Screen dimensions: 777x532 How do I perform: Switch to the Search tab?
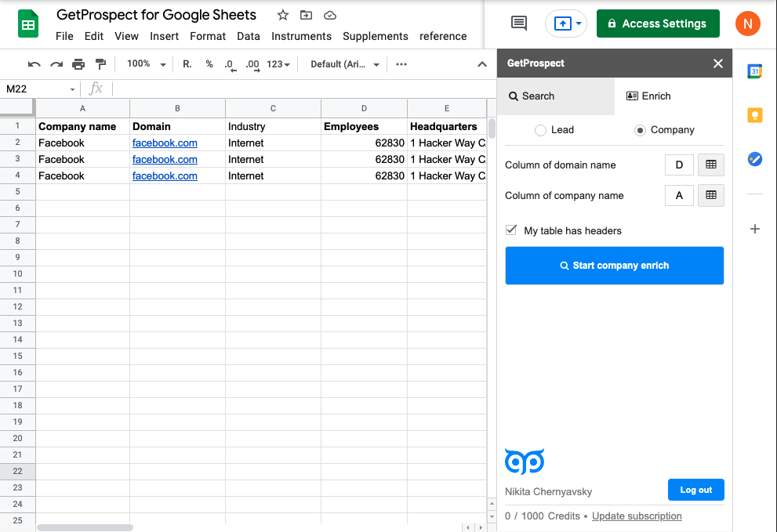click(556, 96)
